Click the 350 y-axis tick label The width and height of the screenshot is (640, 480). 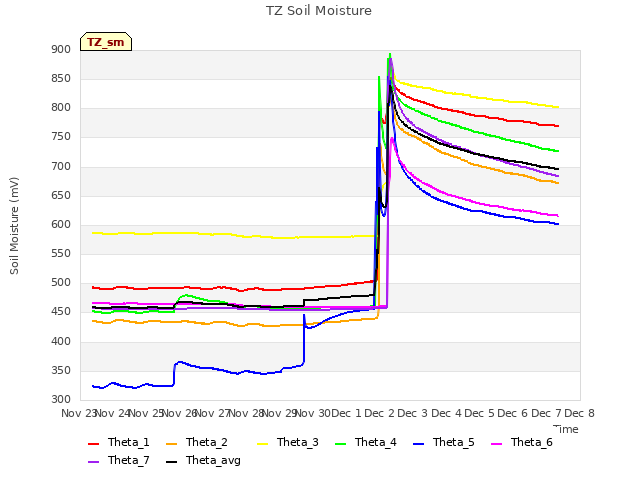pyautogui.click(x=61, y=371)
